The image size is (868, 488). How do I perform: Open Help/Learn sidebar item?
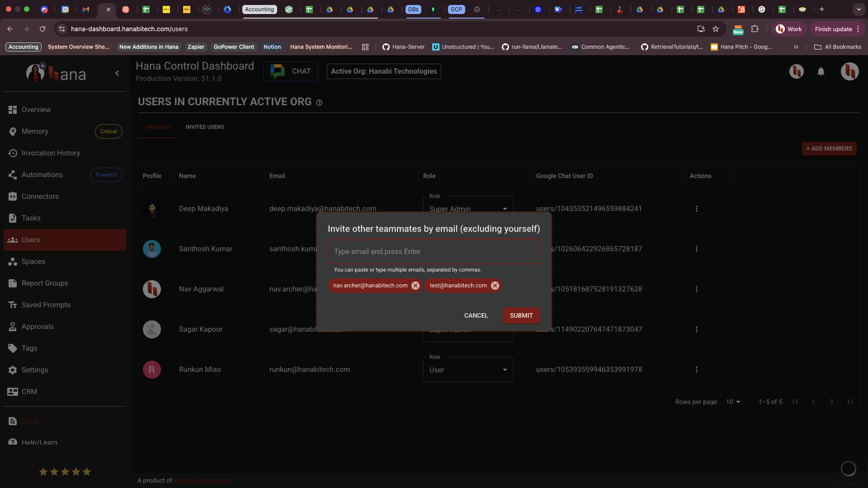(x=65, y=442)
